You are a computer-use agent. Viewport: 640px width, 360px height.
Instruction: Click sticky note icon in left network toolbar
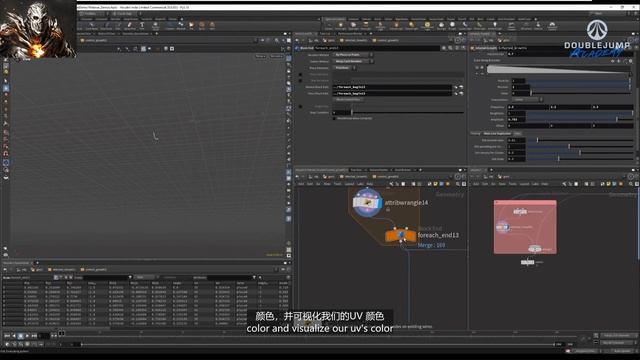[436, 184]
